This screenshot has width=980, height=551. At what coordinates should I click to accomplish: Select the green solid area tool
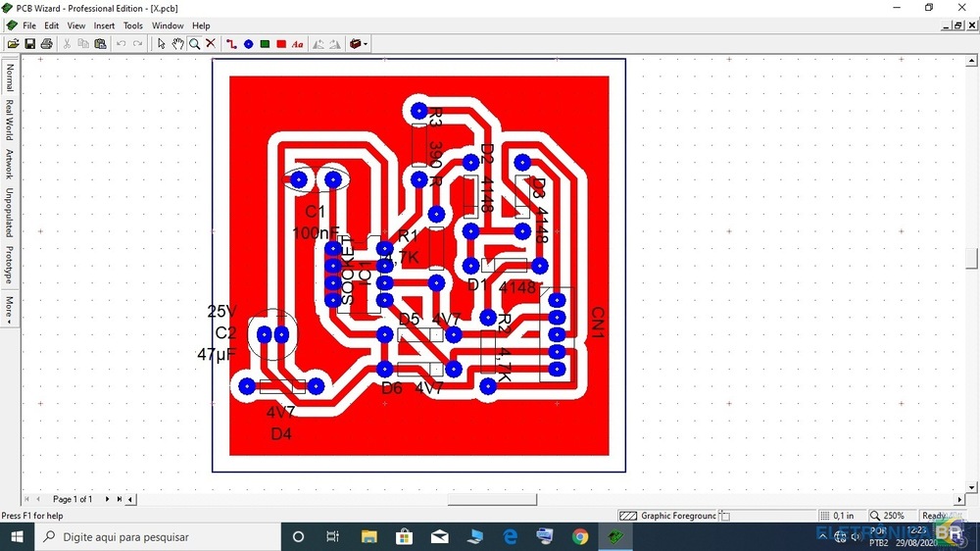[x=265, y=44]
